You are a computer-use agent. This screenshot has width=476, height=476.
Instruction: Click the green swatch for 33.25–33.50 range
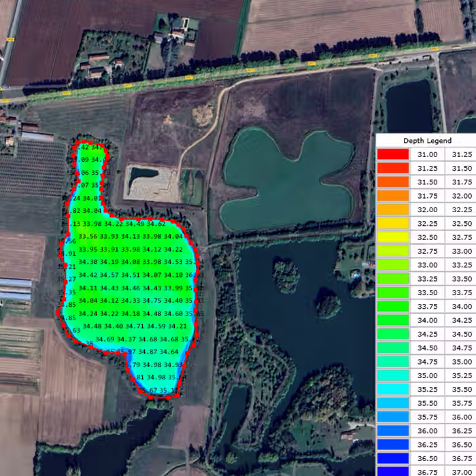coord(393,279)
